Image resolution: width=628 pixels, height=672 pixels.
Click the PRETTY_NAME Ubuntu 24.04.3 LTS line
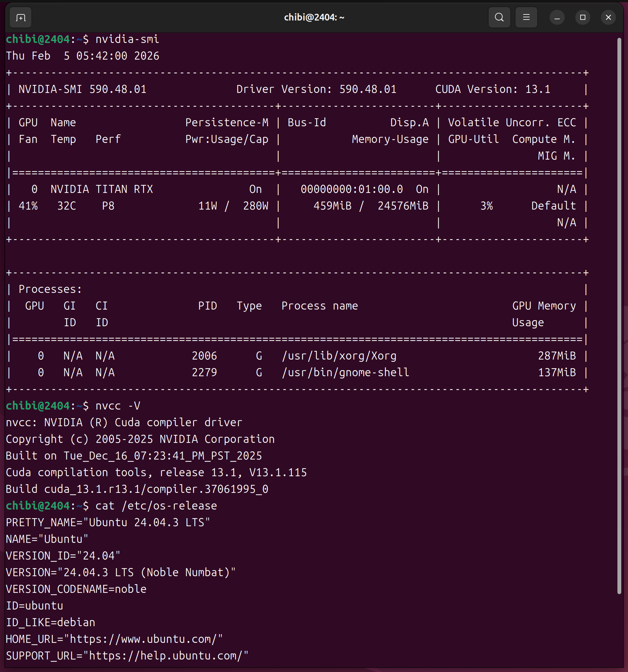click(108, 522)
